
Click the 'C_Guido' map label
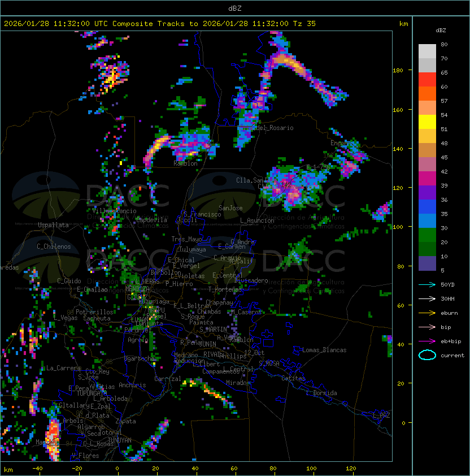pyautogui.click(x=69, y=281)
